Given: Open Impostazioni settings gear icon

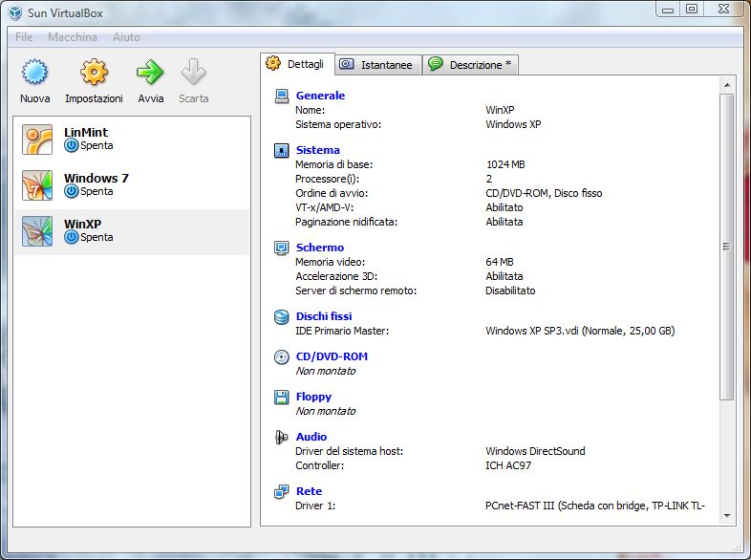Looking at the screenshot, I should (x=94, y=72).
